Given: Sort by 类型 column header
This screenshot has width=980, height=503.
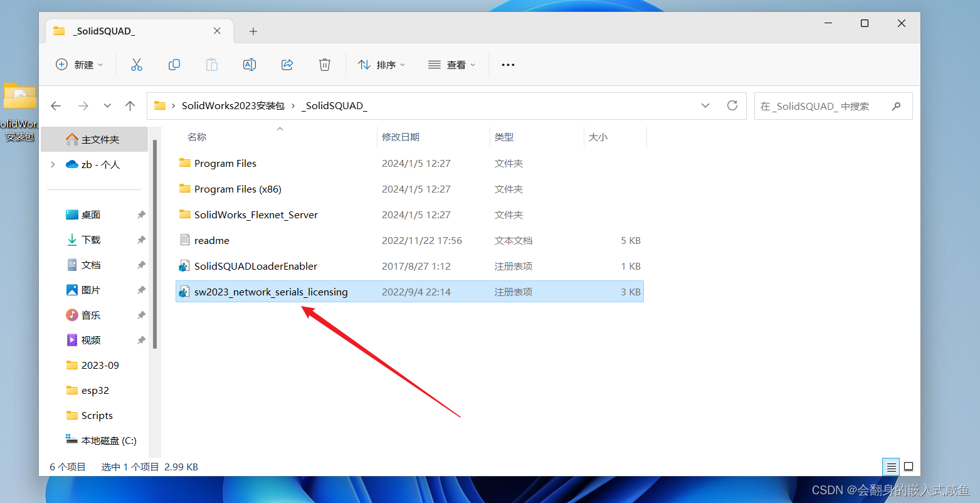Looking at the screenshot, I should click(504, 137).
